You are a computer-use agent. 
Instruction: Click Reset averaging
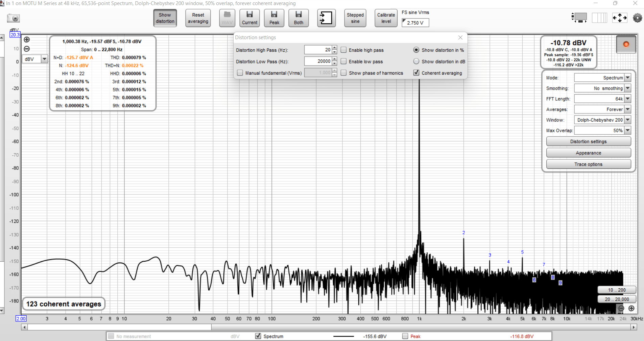tap(198, 18)
